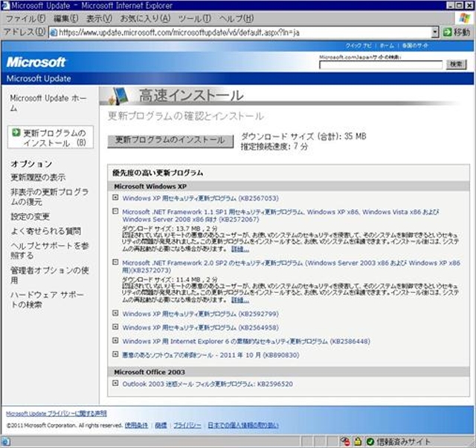Open the 詳細 link under .NET 2.0 description

click(x=240, y=300)
